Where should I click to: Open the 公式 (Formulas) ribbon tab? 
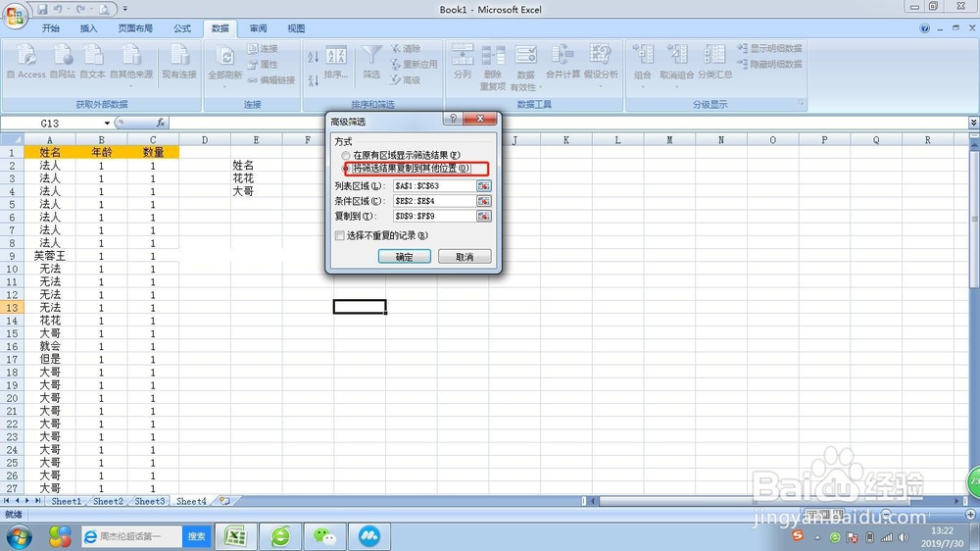point(182,28)
